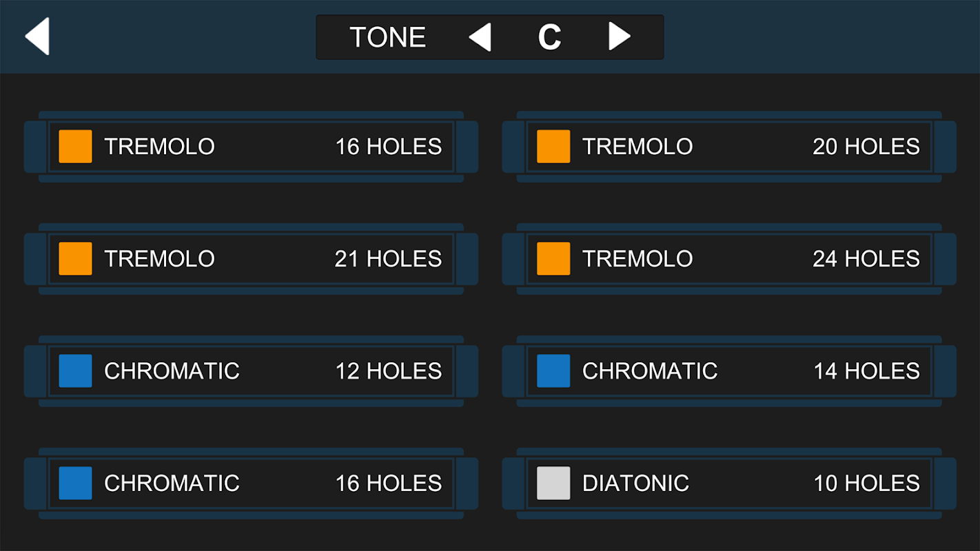Tap orange swatch next to Tremolo 20 Holes
The image size is (980, 551).
click(553, 147)
